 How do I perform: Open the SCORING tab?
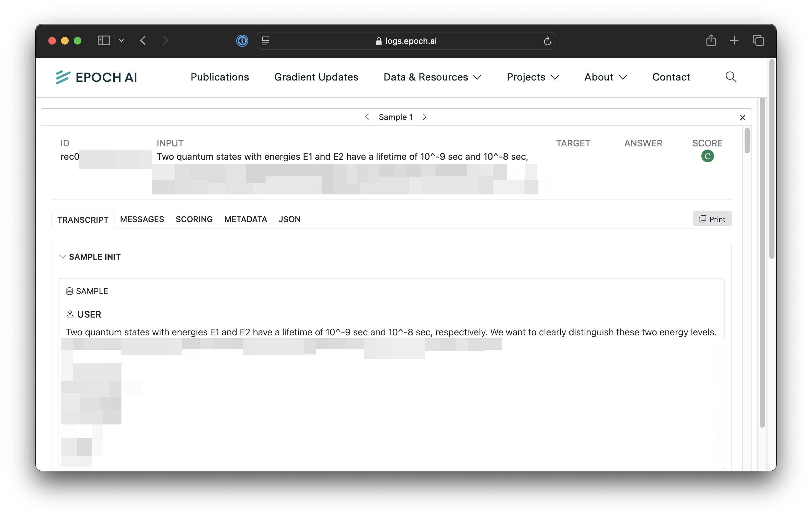(x=194, y=219)
